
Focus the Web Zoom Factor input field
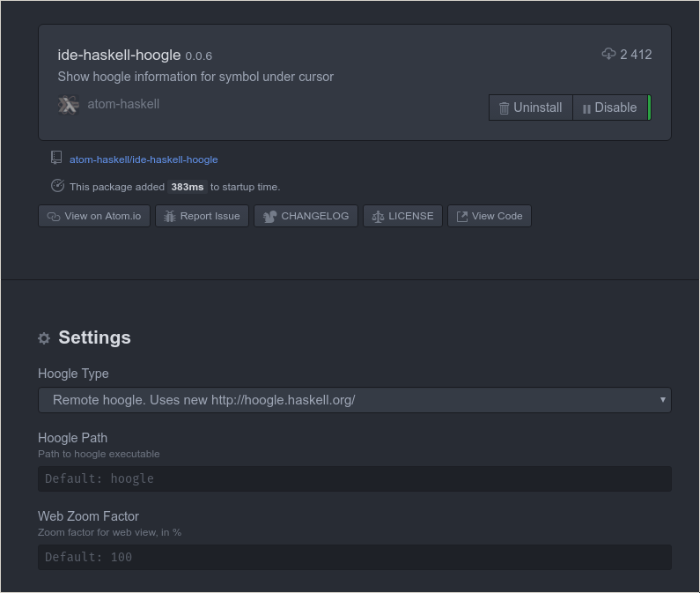click(x=355, y=557)
